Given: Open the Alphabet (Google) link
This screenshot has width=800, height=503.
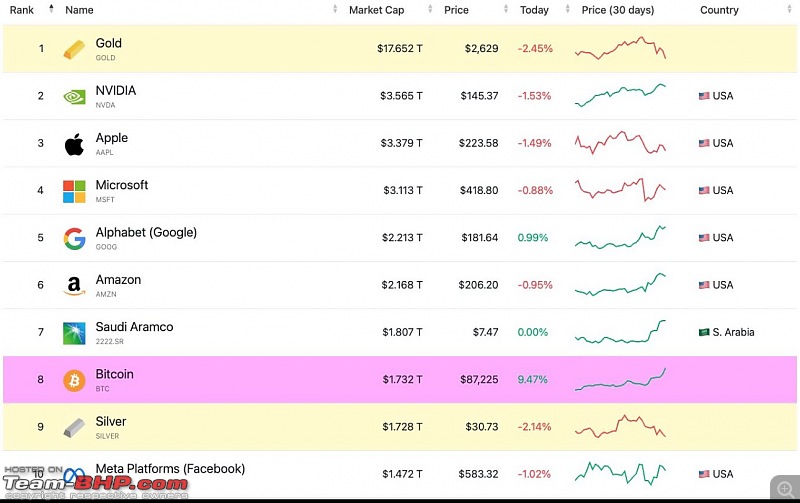Looking at the screenshot, I should 146,233.
